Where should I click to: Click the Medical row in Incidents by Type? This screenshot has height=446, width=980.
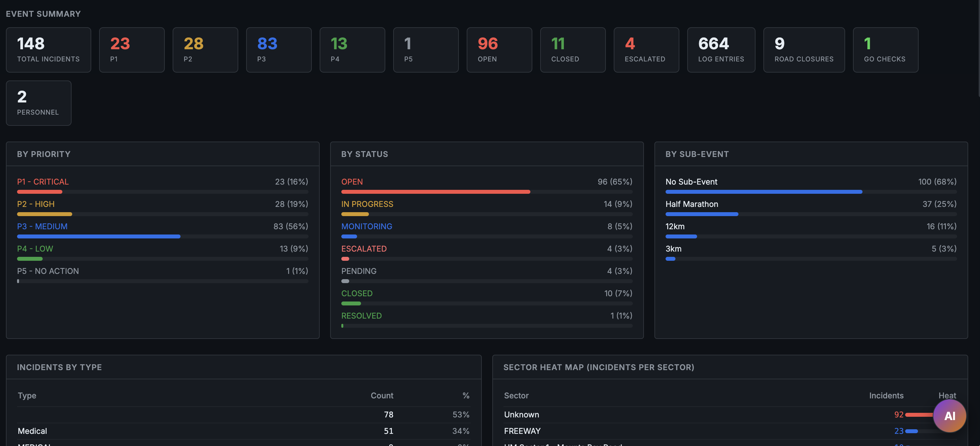coord(244,431)
